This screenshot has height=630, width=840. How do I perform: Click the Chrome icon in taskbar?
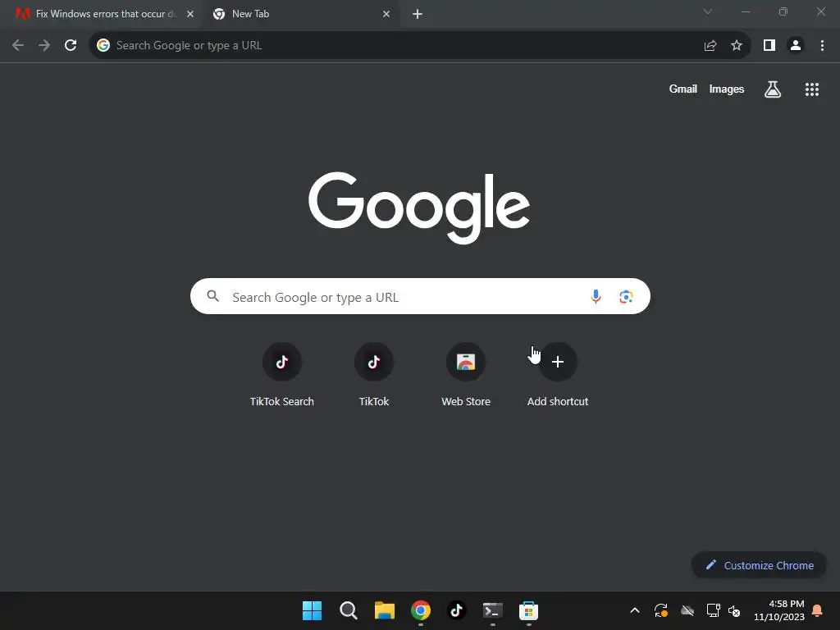[x=421, y=610]
